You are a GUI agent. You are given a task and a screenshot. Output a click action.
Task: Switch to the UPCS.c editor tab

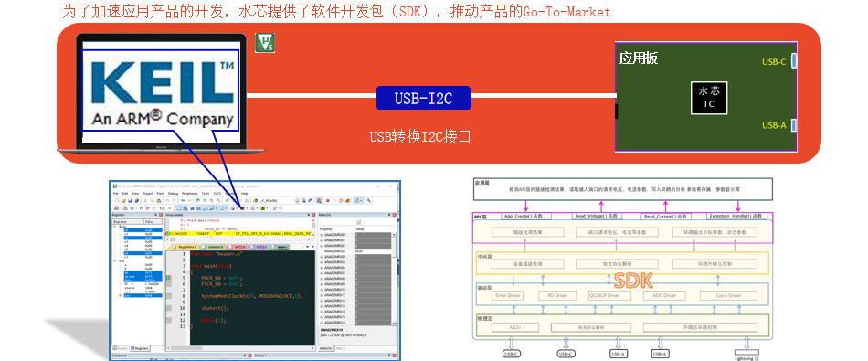click(x=259, y=247)
